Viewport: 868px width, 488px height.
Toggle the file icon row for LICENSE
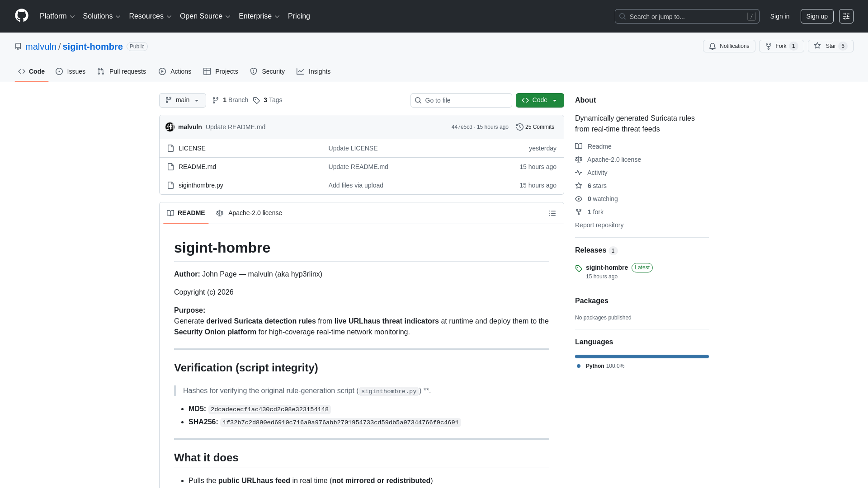pos(170,148)
